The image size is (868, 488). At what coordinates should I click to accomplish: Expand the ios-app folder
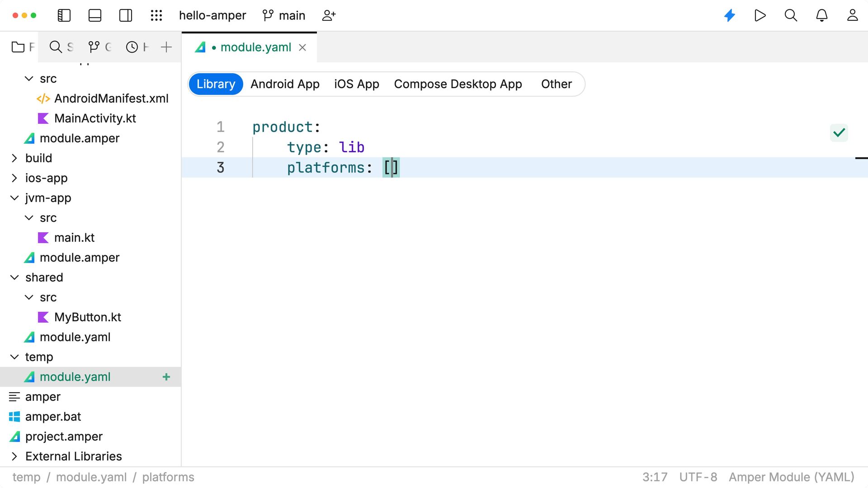tap(14, 178)
